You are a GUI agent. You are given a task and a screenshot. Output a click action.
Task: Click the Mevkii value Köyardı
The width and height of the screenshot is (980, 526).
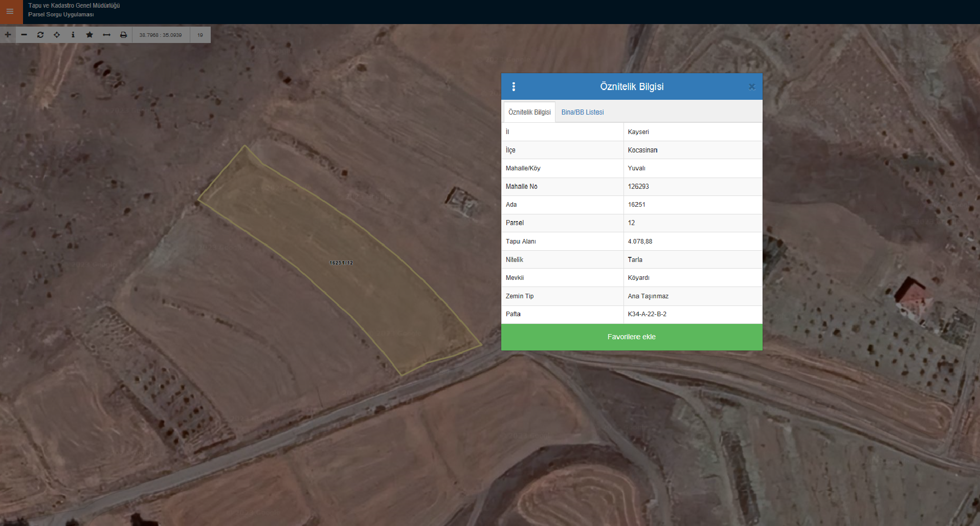point(693,278)
